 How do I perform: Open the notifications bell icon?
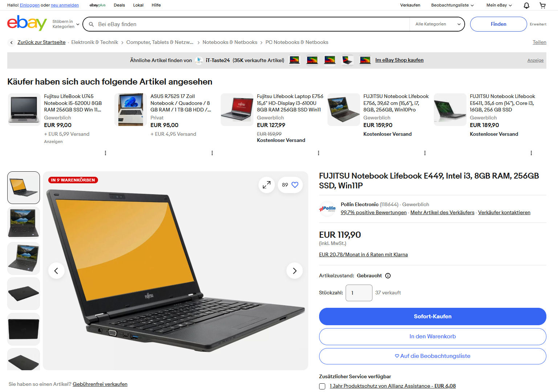click(526, 5)
